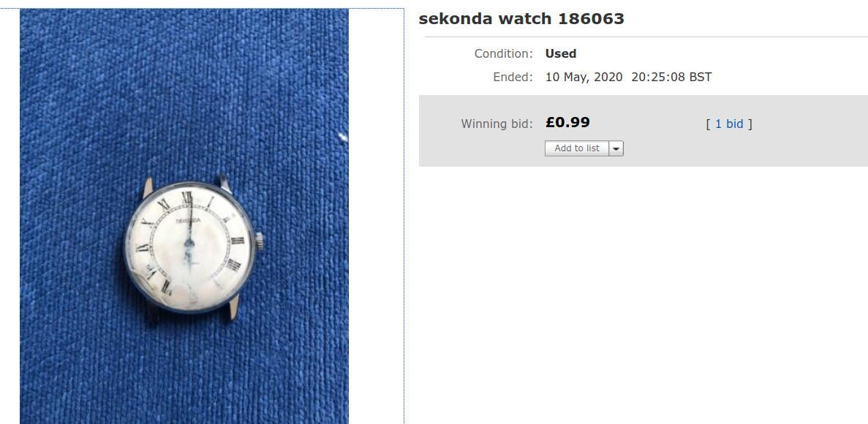Screen dimensions: 868x424
Task: Click the III numeral on watch dial
Action: point(238,241)
